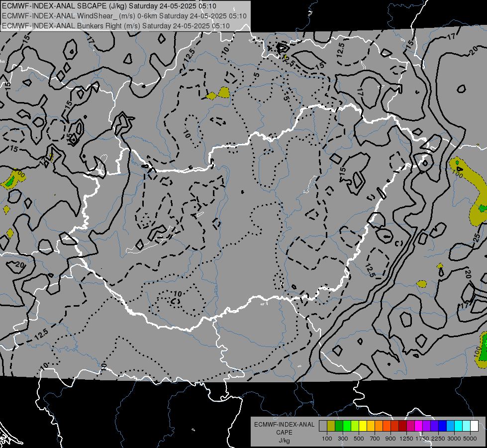Select the dark red legend swatch
Image resolution: width=487 pixels, height=448 pixels.
pyautogui.click(x=402, y=426)
